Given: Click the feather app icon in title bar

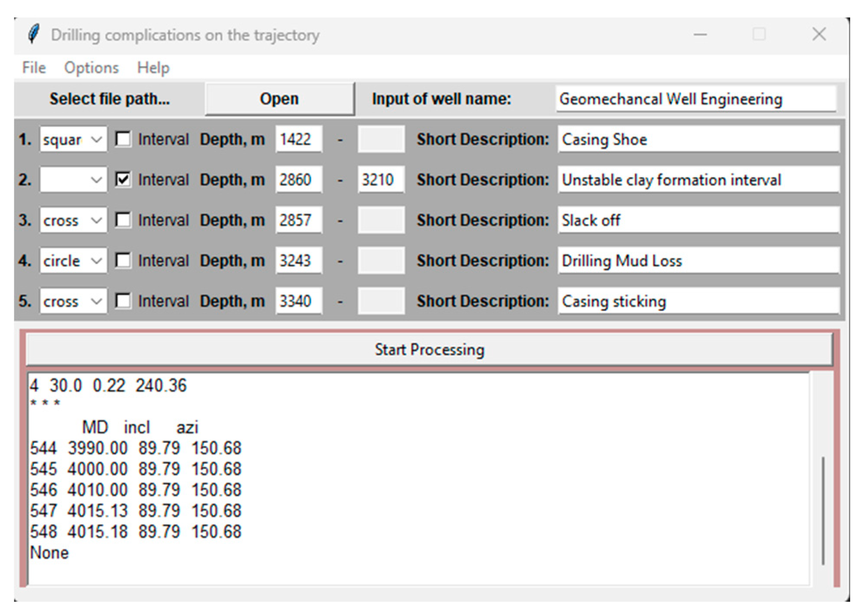Looking at the screenshot, I should (33, 34).
